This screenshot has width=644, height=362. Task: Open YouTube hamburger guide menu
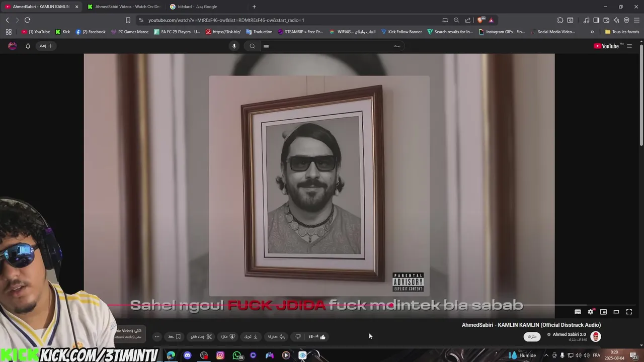[x=629, y=46]
